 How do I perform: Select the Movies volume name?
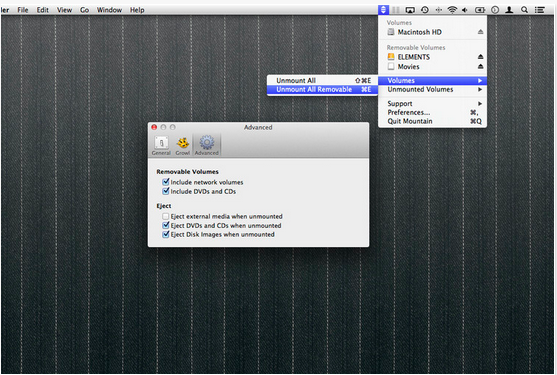click(409, 66)
